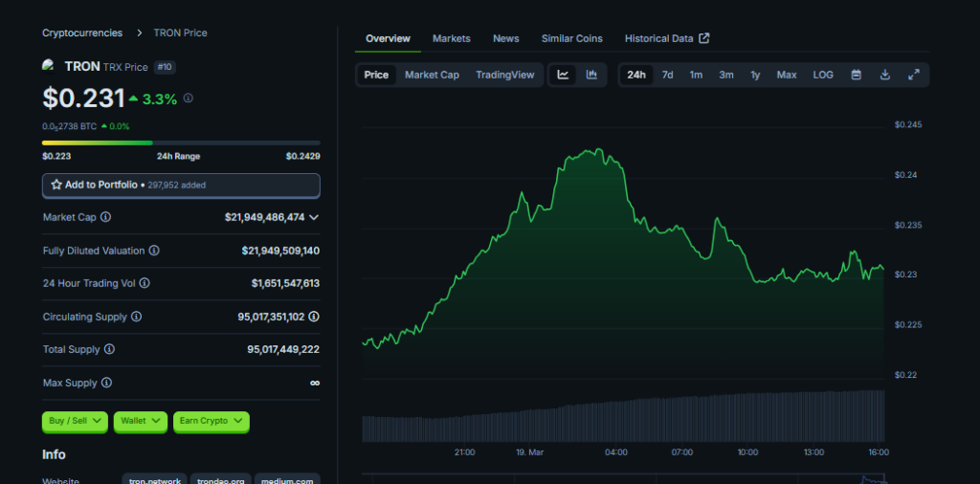Open Buy / Sell dropdown

pyautogui.click(x=75, y=421)
